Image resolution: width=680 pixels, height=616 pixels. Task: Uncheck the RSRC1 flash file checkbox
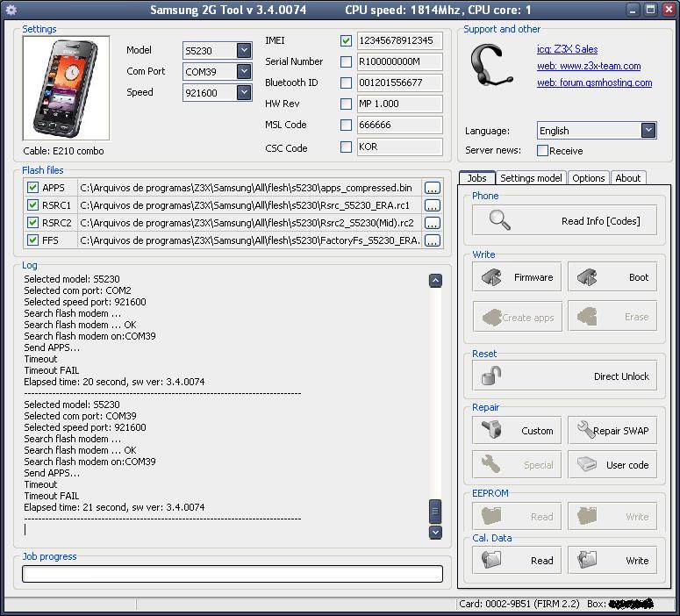tap(32, 204)
